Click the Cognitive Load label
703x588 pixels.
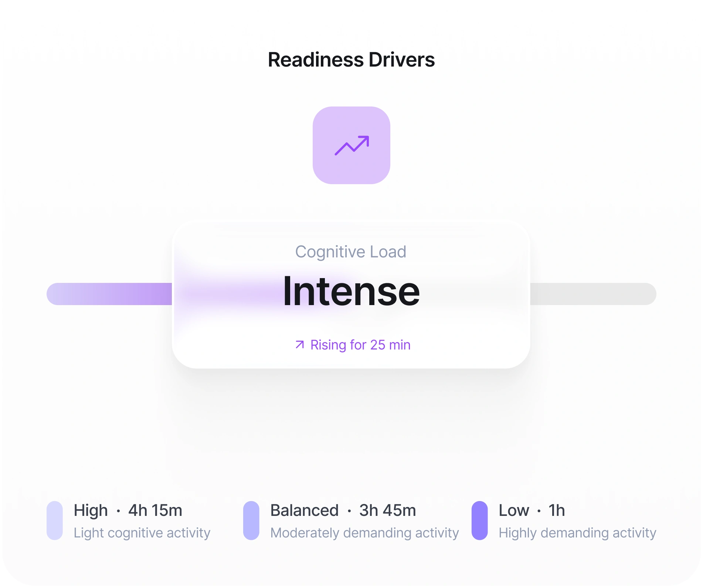point(351,252)
